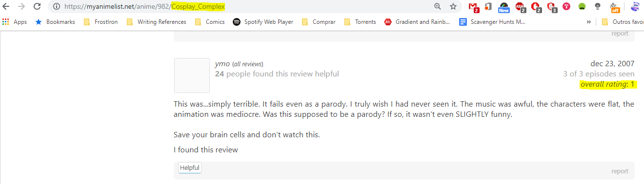Image resolution: width=644 pixels, height=184 pixels.
Task: Click the site information icon before URL
Action: click(57, 6)
